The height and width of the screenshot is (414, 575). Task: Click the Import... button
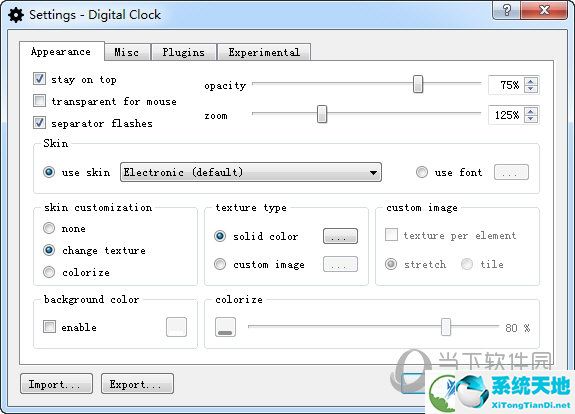click(56, 384)
